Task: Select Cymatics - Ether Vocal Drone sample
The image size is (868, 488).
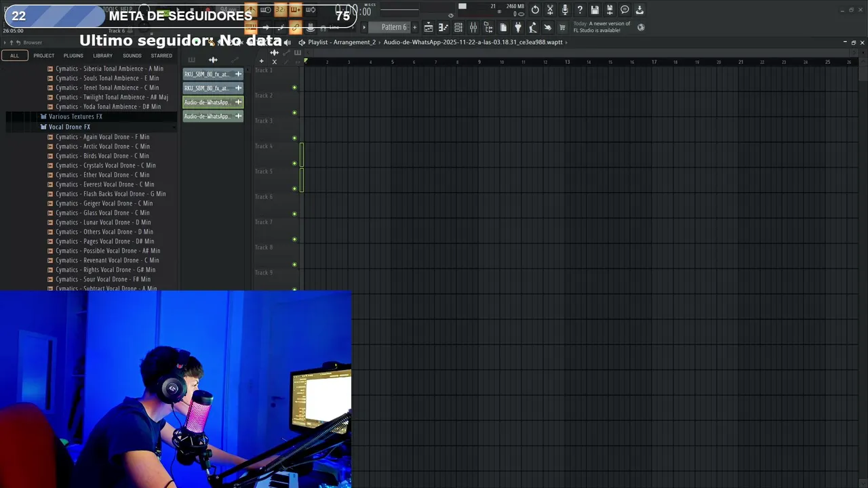Action: [102, 175]
